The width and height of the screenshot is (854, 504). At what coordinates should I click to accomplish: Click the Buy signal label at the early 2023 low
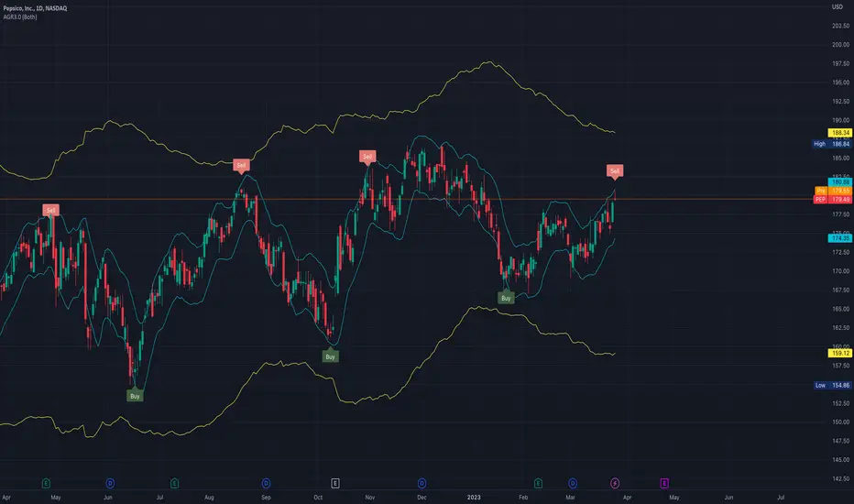point(506,298)
